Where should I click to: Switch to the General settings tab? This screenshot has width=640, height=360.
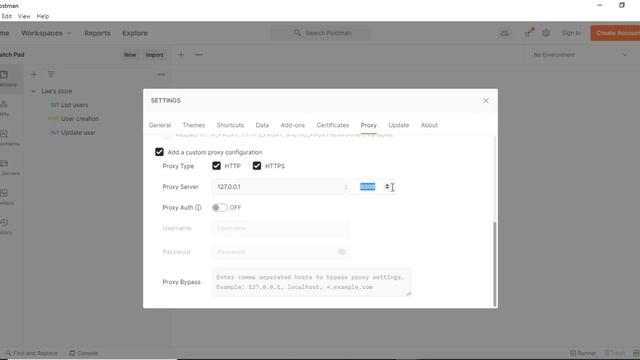click(160, 125)
